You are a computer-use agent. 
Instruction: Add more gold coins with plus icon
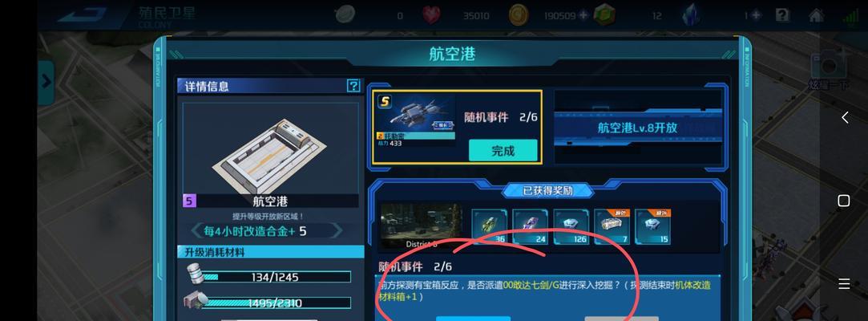coord(583,15)
